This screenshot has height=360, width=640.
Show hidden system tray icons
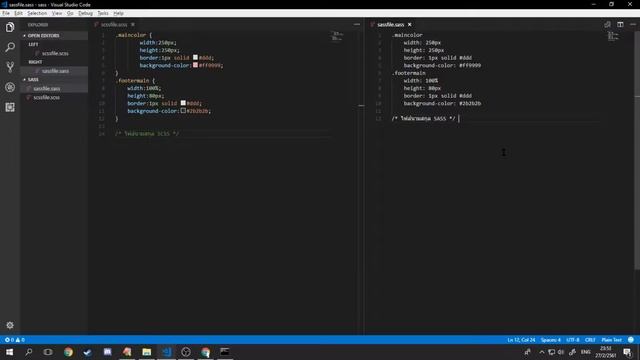[542, 352]
